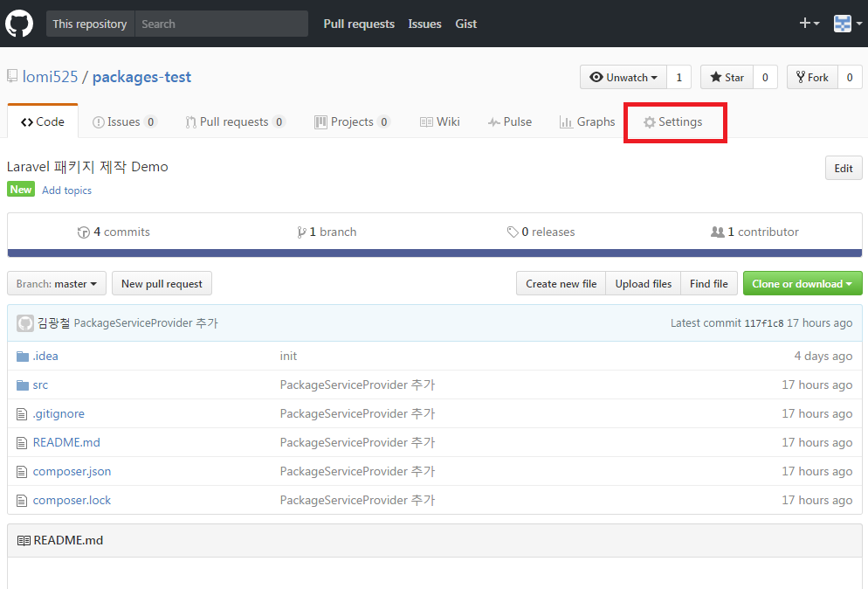Click the stargazers count 0
Viewport: 868px width, 589px height.
coord(765,77)
